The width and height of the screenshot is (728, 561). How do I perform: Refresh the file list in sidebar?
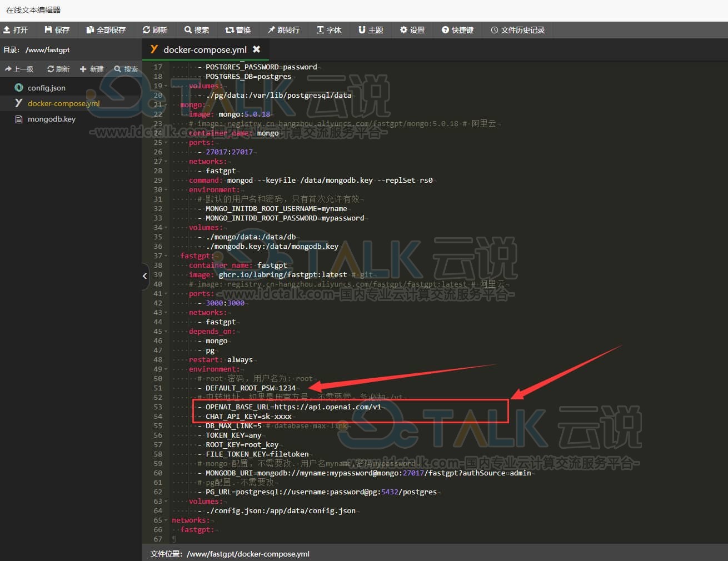click(x=58, y=69)
